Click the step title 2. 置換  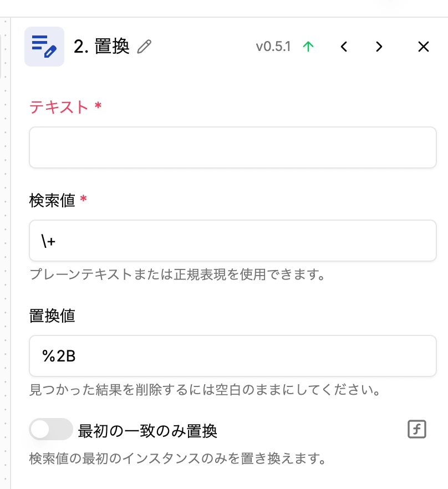coord(101,47)
